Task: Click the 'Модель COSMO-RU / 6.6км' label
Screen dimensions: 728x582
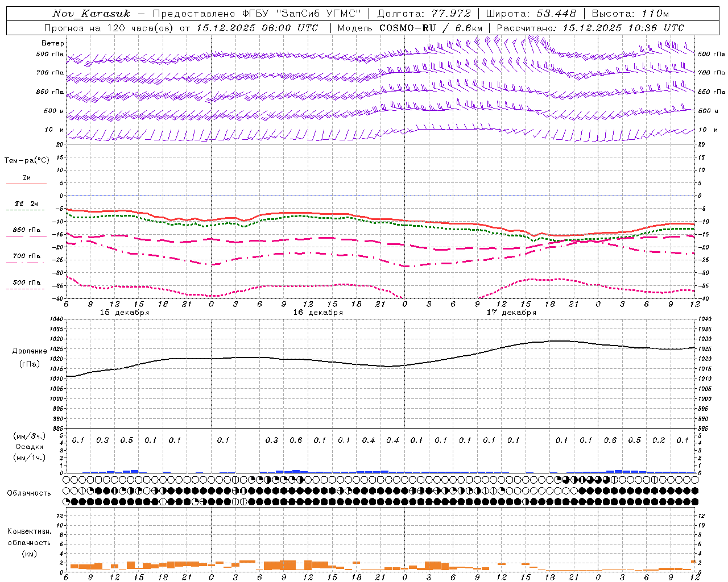Action: point(410,28)
